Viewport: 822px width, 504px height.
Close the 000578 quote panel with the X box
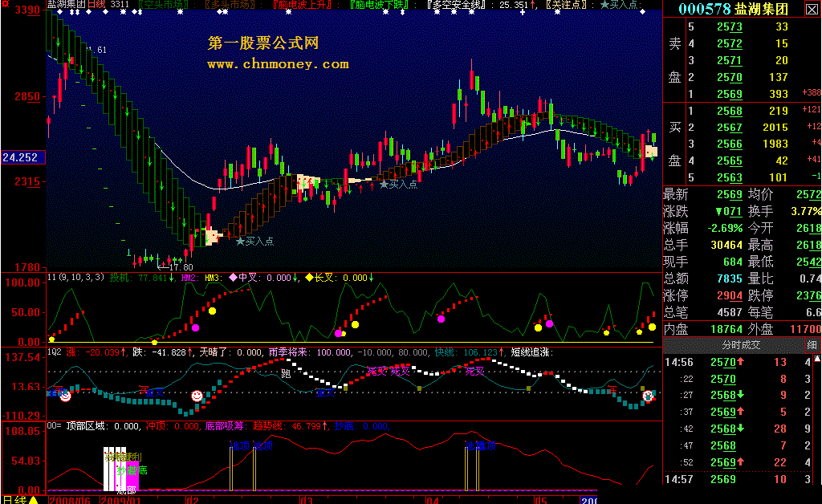(x=811, y=9)
